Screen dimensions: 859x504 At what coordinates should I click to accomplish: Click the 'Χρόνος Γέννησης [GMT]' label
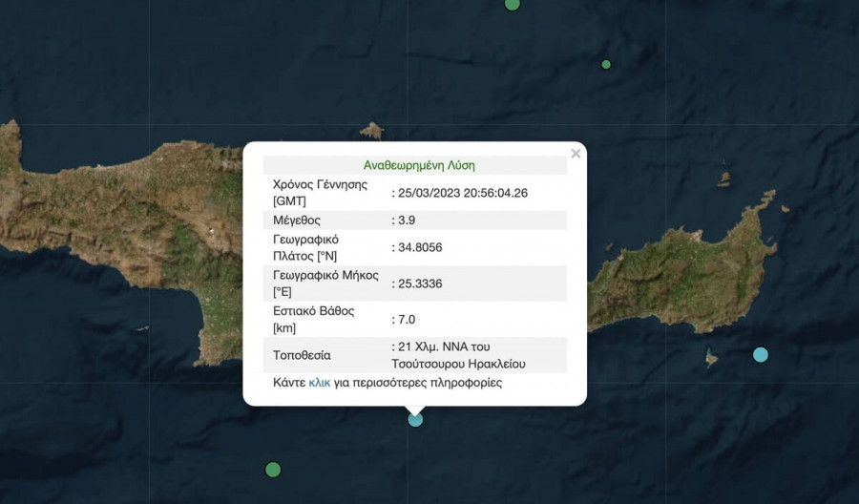coord(320,192)
